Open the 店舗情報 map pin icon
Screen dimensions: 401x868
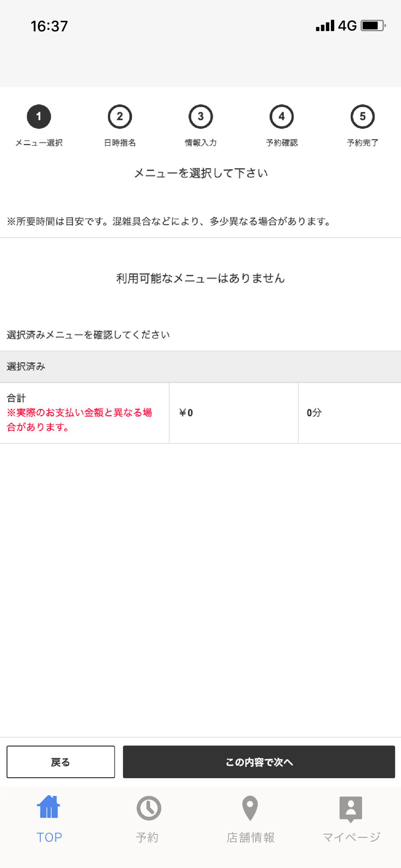pyautogui.click(x=250, y=808)
